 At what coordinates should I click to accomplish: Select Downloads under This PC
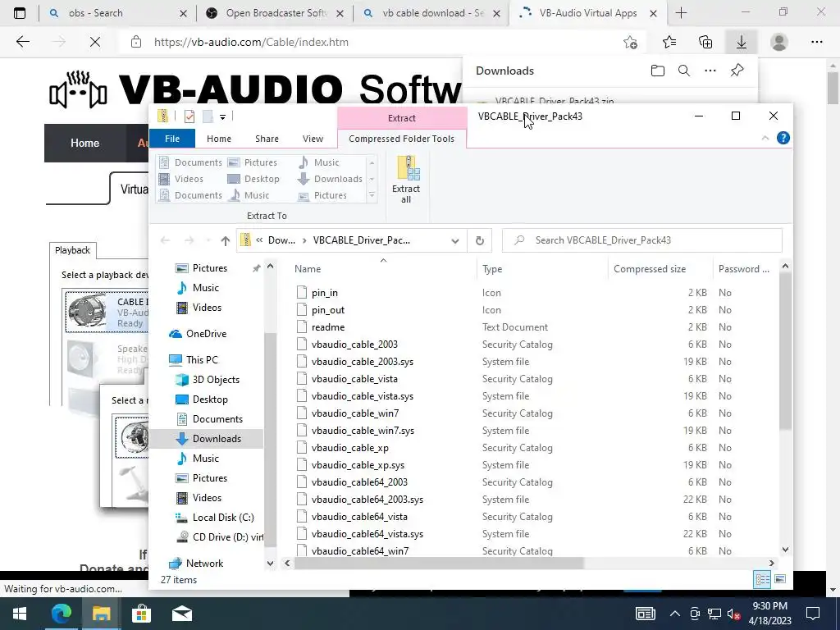tap(217, 439)
